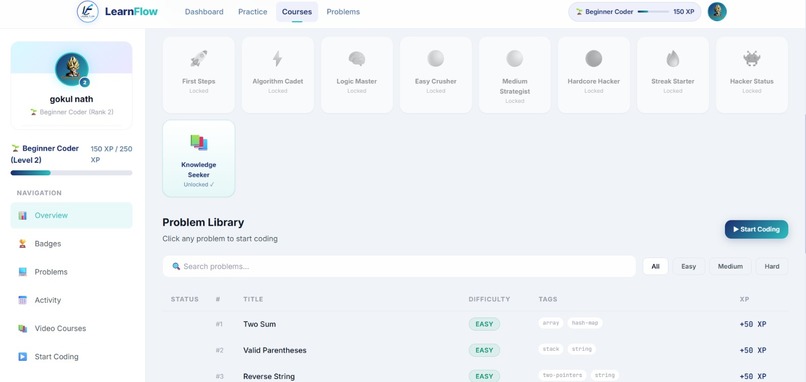Viewport: 806px width, 382px height.
Task: Click the EASY badge for Two Sum
Action: click(x=484, y=324)
